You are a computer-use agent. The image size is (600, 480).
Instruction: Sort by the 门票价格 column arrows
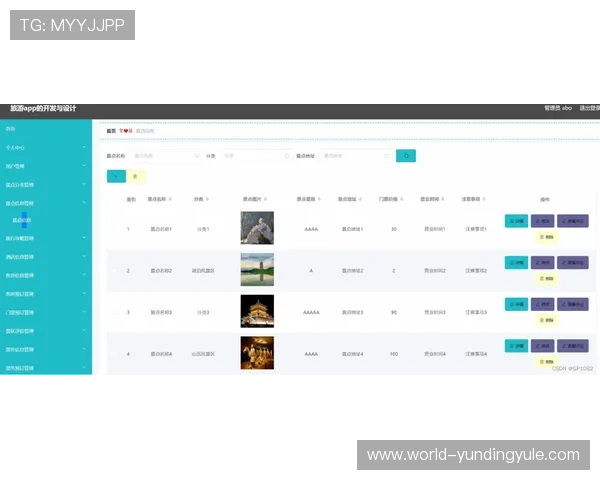point(402,199)
